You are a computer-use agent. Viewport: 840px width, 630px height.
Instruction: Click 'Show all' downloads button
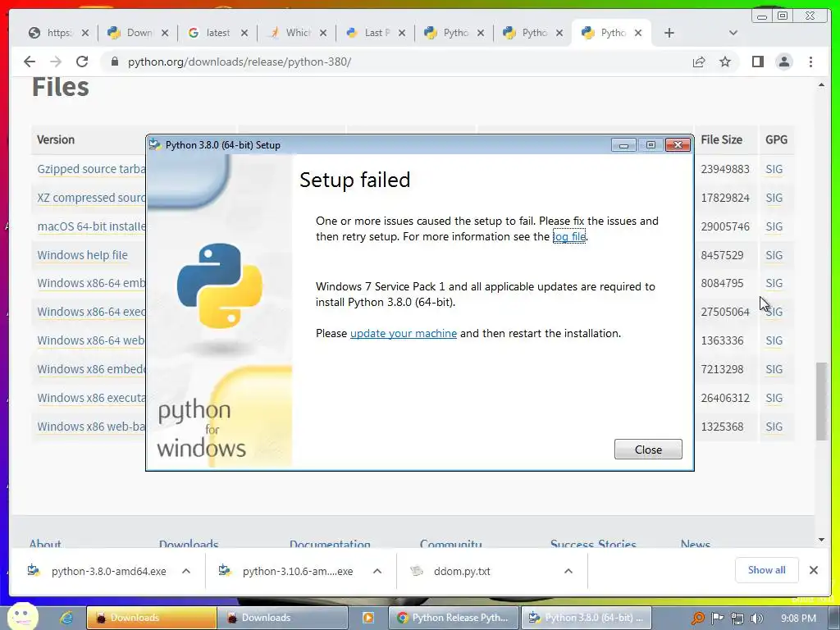tap(767, 570)
